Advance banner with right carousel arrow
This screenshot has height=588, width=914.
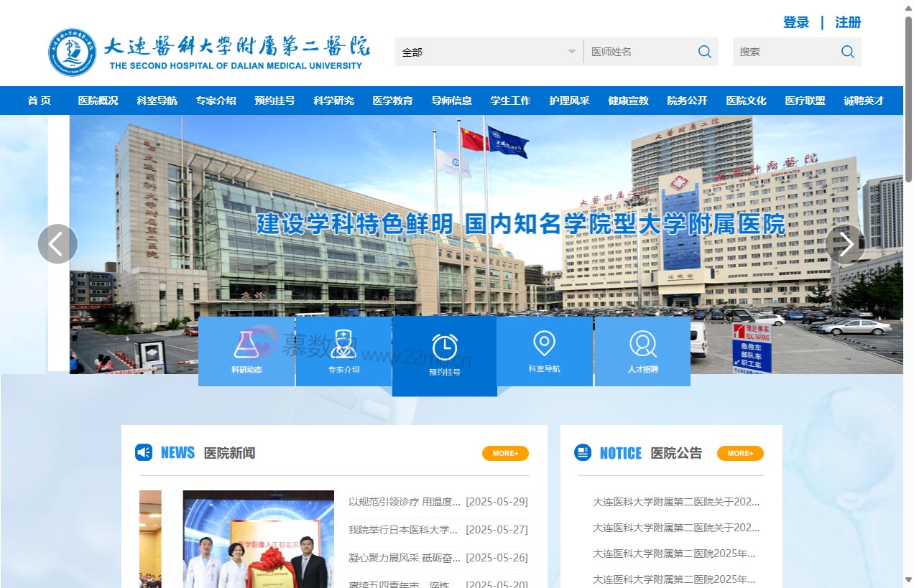845,244
